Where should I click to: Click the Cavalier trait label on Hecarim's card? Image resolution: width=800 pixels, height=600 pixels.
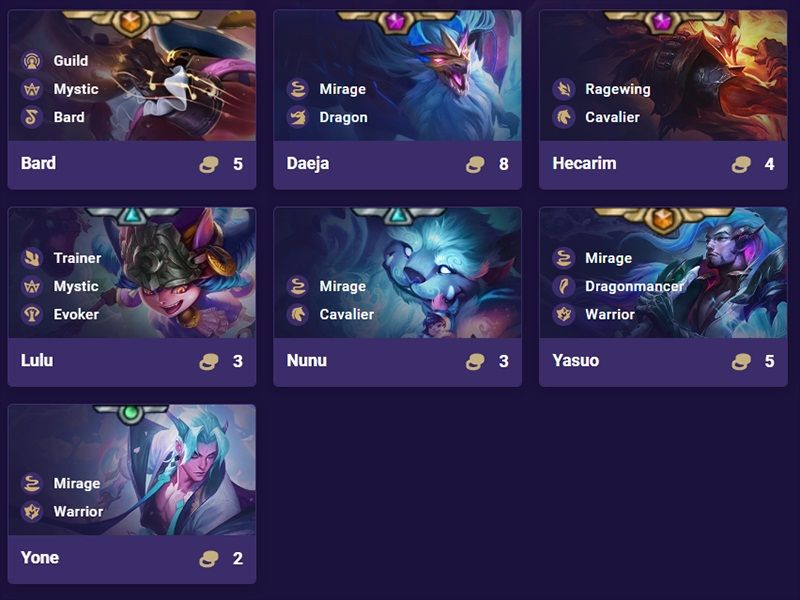[612, 117]
